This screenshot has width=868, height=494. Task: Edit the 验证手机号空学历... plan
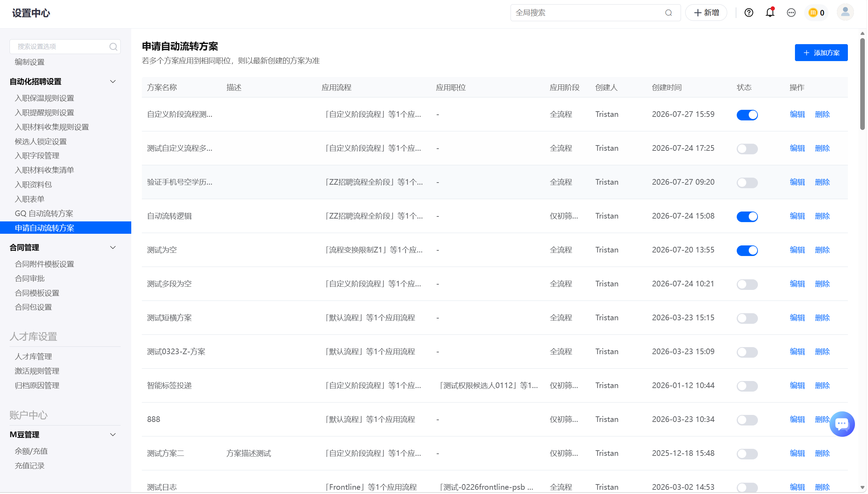[797, 182]
